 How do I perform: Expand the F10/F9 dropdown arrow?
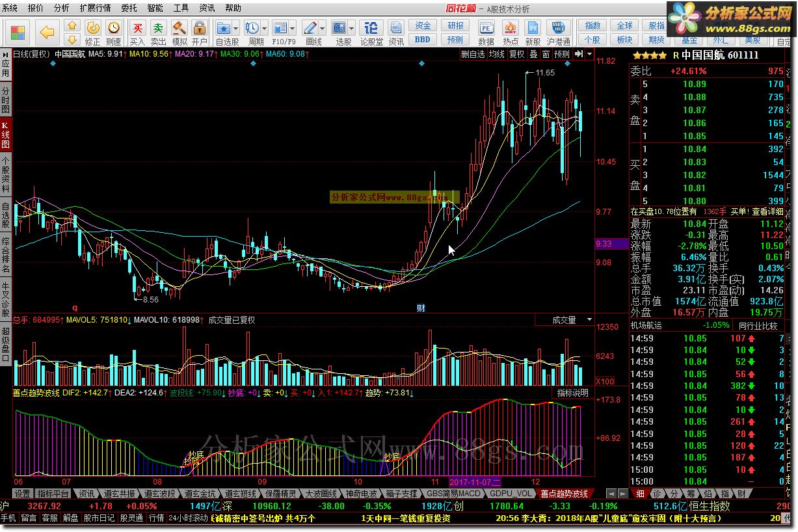coord(292,28)
